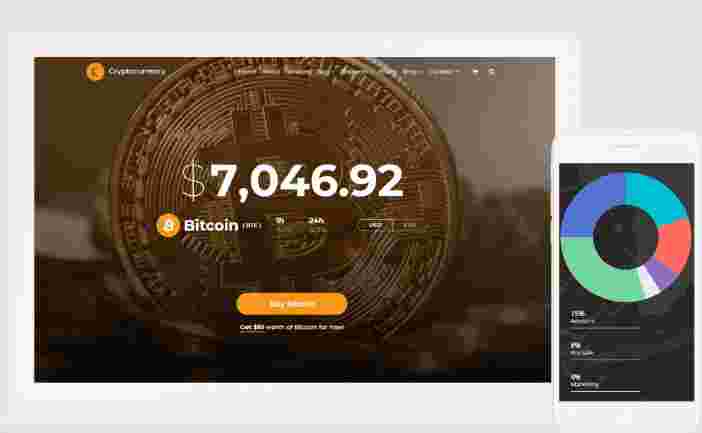Select the cyan segment of donut chart
Image resolution: width=702 pixels, height=433 pixels.
pyautogui.click(x=658, y=195)
